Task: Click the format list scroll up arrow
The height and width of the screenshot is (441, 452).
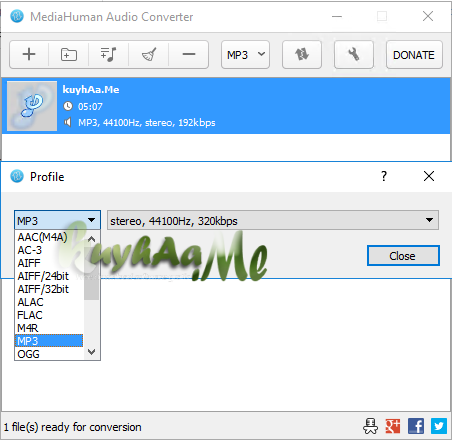Action: tap(91, 239)
